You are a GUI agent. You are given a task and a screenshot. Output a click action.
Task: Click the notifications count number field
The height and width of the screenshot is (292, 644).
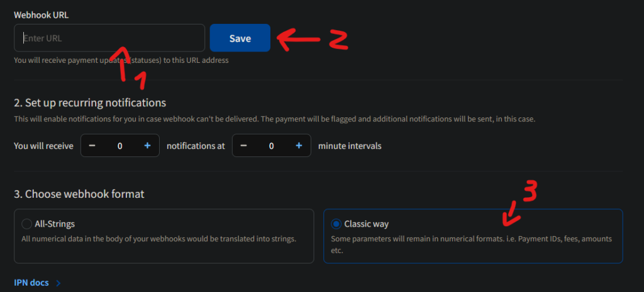tap(119, 146)
